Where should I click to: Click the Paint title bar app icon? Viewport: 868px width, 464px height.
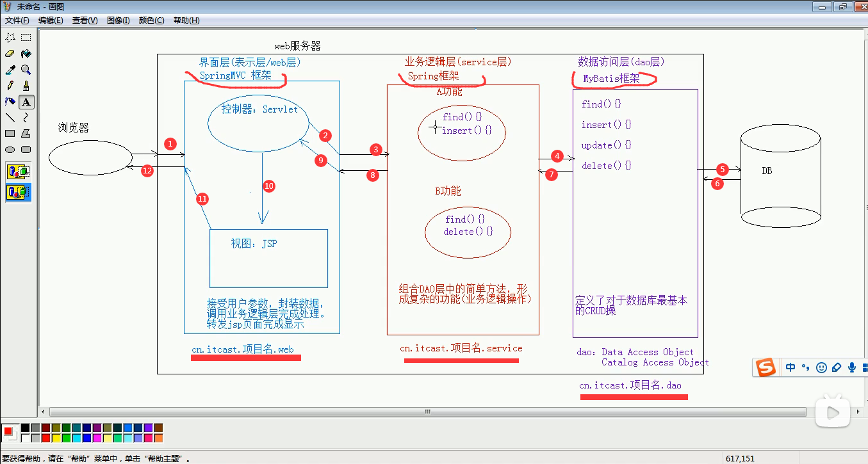click(x=8, y=6)
